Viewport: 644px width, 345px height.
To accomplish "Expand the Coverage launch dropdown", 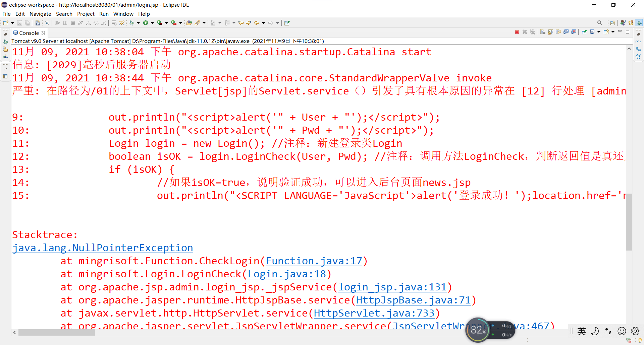I will tap(166, 23).
